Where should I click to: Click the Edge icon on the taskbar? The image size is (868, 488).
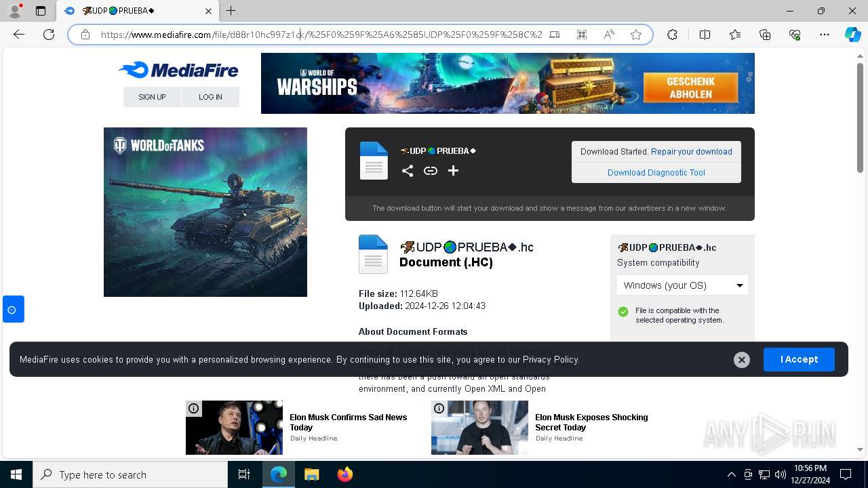tap(279, 474)
